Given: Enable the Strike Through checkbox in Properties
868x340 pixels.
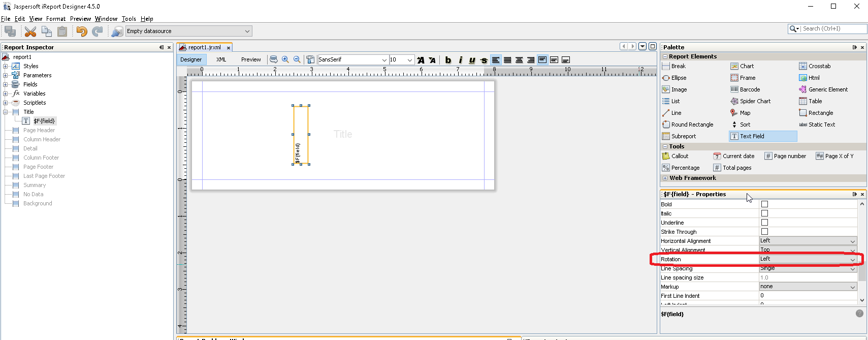Looking at the screenshot, I should pos(764,232).
